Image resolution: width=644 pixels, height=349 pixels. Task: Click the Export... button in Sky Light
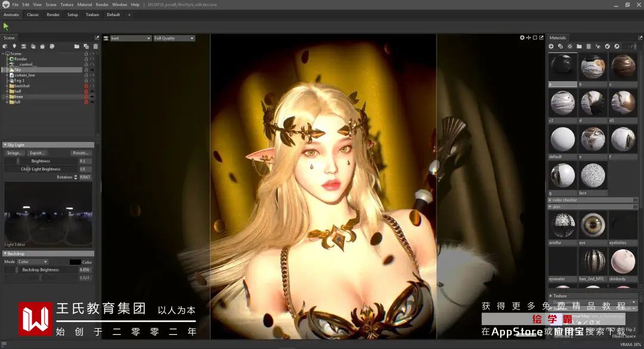tap(37, 153)
